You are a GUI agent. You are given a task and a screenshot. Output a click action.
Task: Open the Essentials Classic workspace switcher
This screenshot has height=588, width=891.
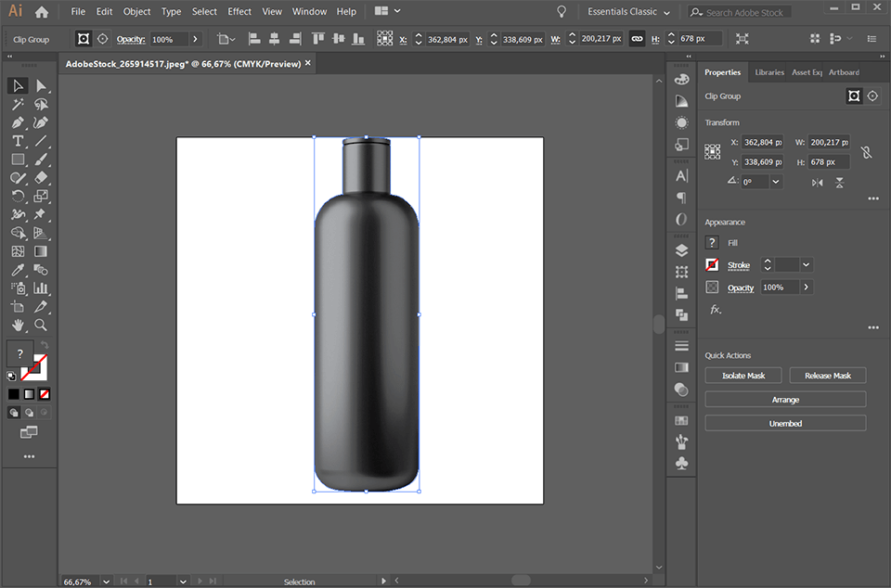click(x=628, y=11)
